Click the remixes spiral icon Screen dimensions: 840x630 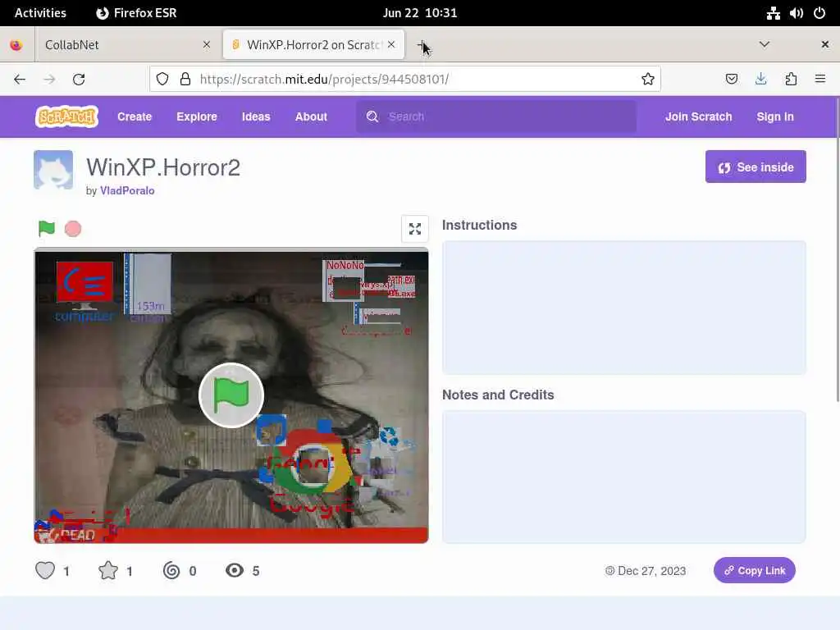pos(171,570)
